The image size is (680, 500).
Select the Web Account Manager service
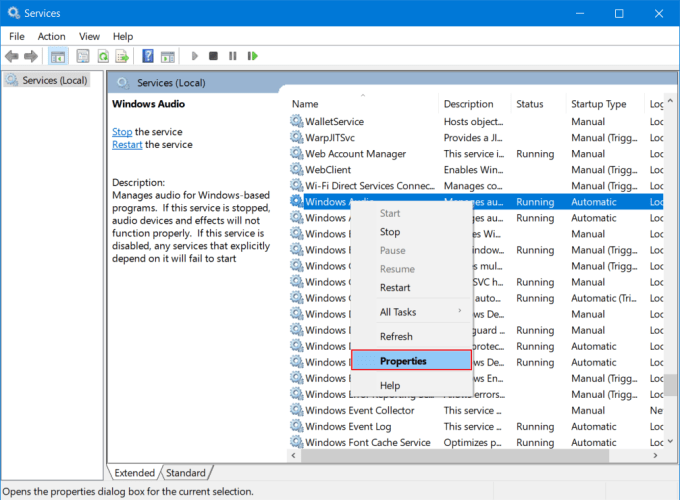click(x=356, y=154)
